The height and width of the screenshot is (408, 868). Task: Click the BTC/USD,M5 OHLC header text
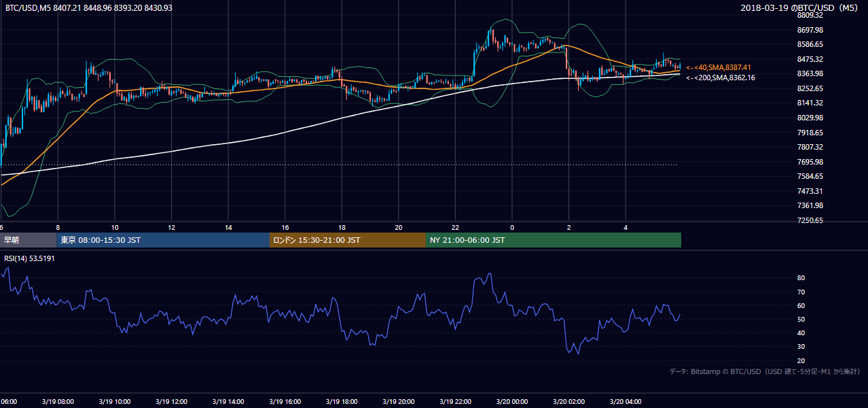pos(88,7)
